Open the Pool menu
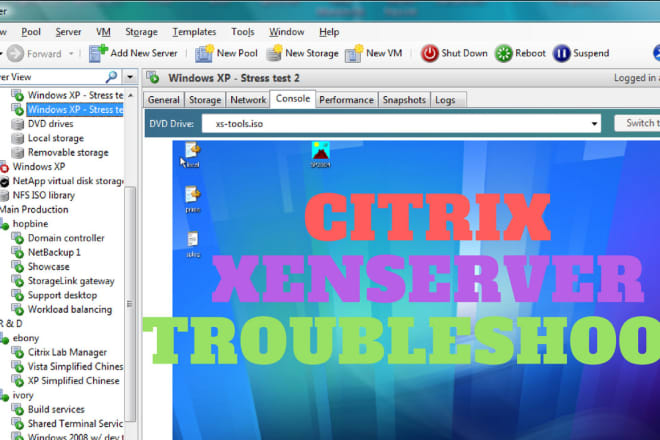This screenshot has width=660, height=440. [31, 32]
